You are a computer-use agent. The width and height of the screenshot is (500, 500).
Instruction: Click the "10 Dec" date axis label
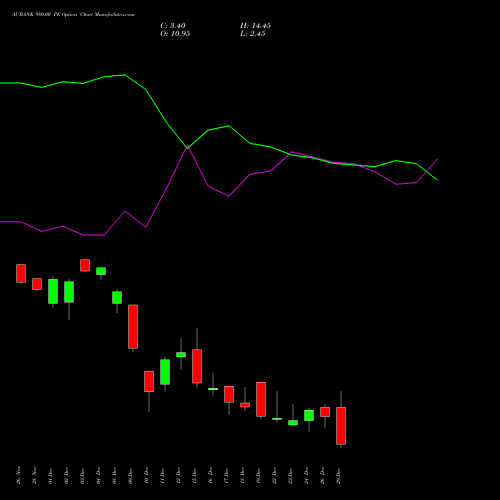tap(147, 476)
